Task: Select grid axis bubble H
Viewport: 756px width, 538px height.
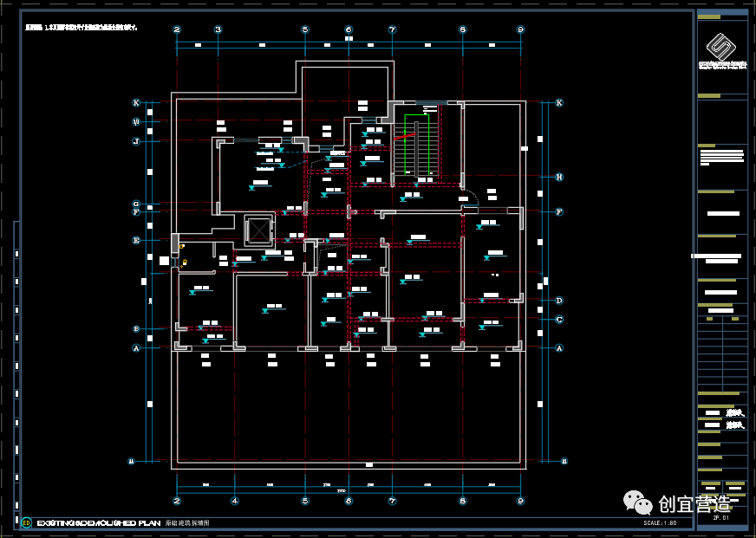Action: point(559,177)
